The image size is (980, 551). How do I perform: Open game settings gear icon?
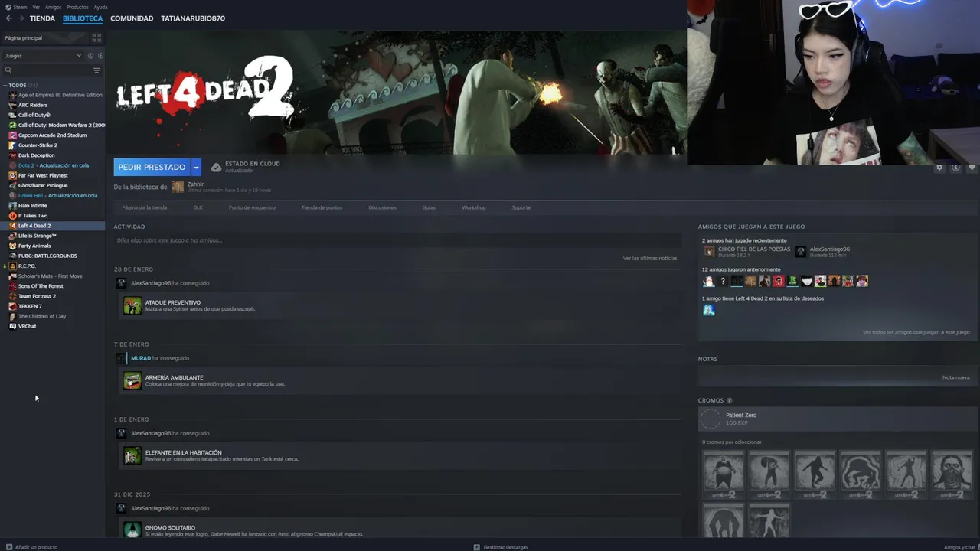coord(939,168)
